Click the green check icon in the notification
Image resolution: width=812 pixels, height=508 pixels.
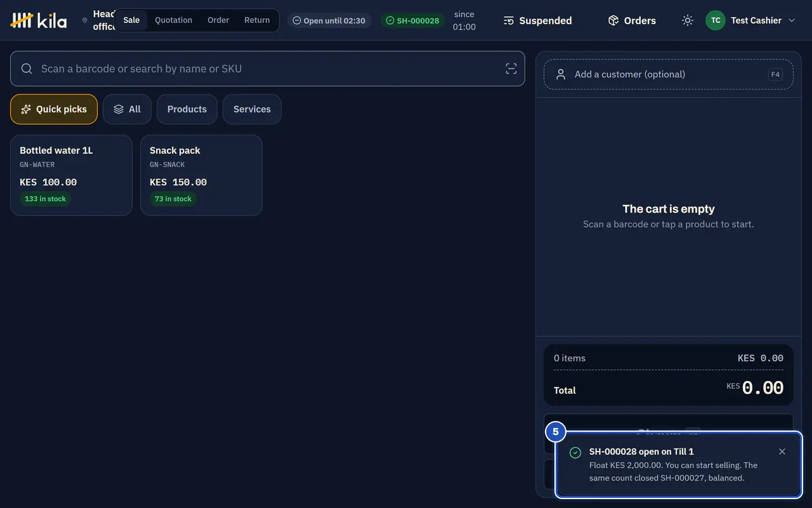tap(575, 453)
